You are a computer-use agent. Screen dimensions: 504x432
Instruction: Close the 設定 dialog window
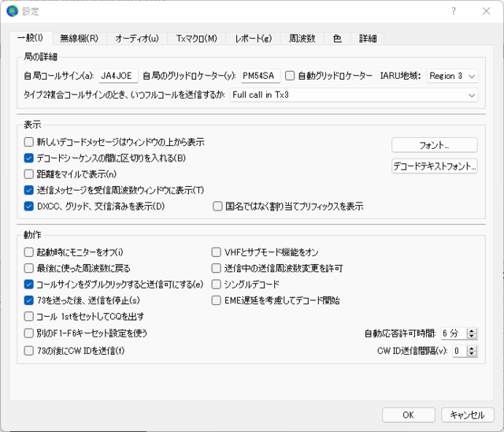487,11
